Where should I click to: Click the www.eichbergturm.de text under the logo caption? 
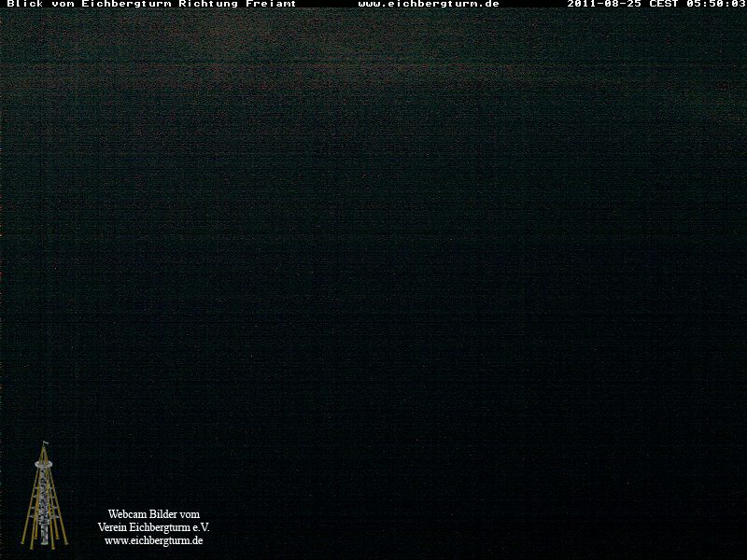click(154, 541)
